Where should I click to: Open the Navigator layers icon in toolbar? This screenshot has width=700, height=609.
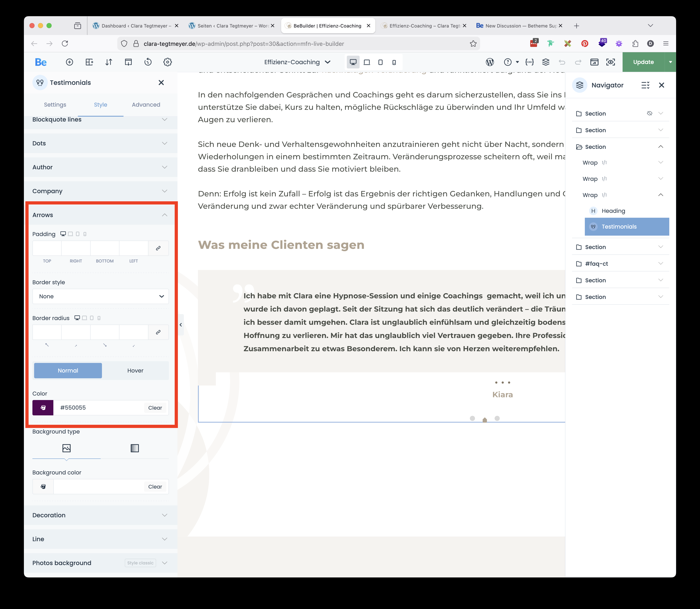point(546,62)
